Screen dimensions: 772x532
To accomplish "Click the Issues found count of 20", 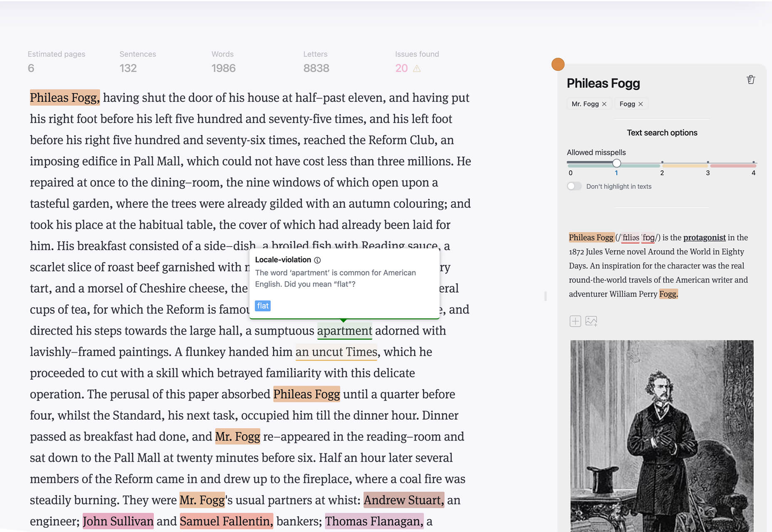I will point(401,69).
